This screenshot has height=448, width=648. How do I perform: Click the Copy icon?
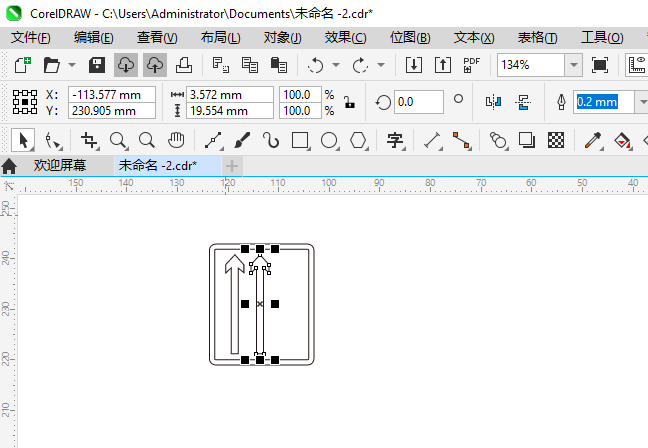click(250, 65)
